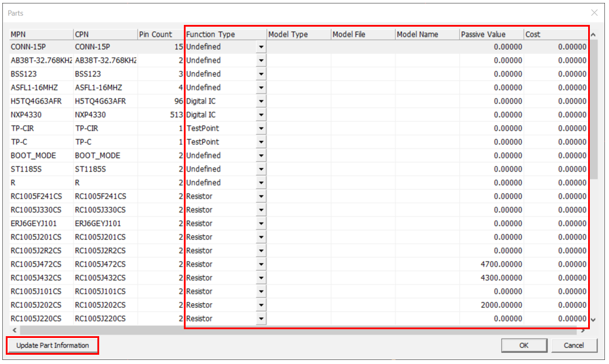
Task: Click Model Name cell for BSS123 row
Action: click(x=427, y=74)
